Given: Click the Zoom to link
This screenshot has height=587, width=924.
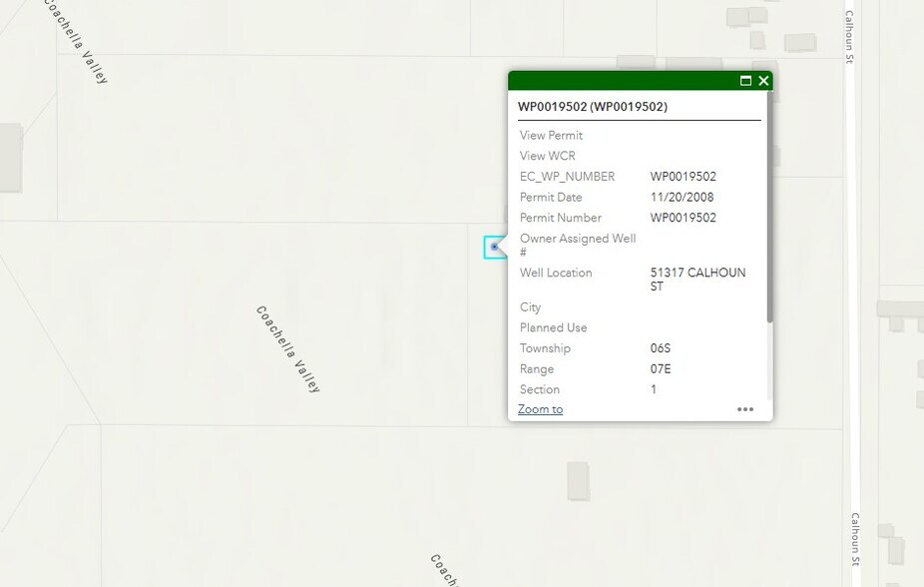Looking at the screenshot, I should click(x=539, y=408).
